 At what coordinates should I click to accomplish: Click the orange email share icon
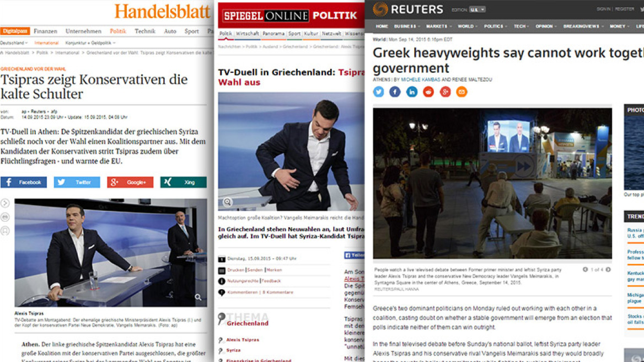[461, 92]
